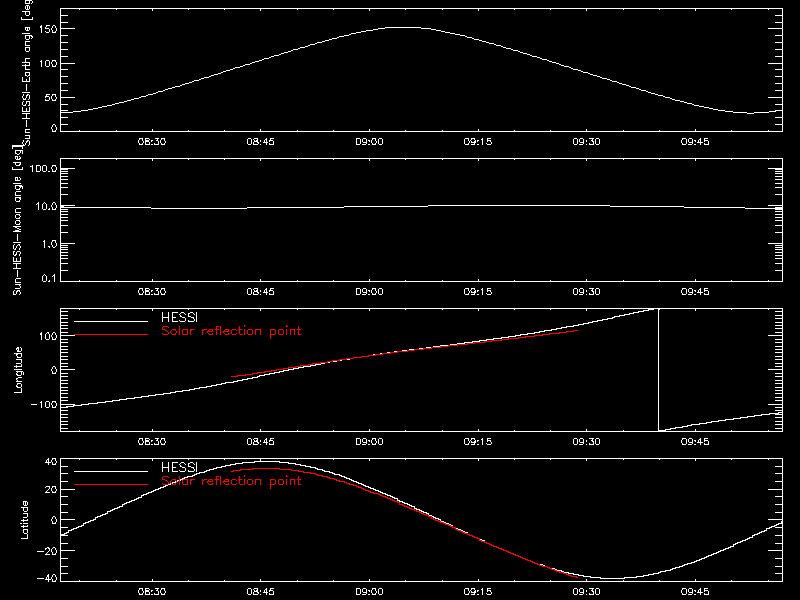Click the -20 tick on Latitude plot

pyautogui.click(x=47, y=551)
